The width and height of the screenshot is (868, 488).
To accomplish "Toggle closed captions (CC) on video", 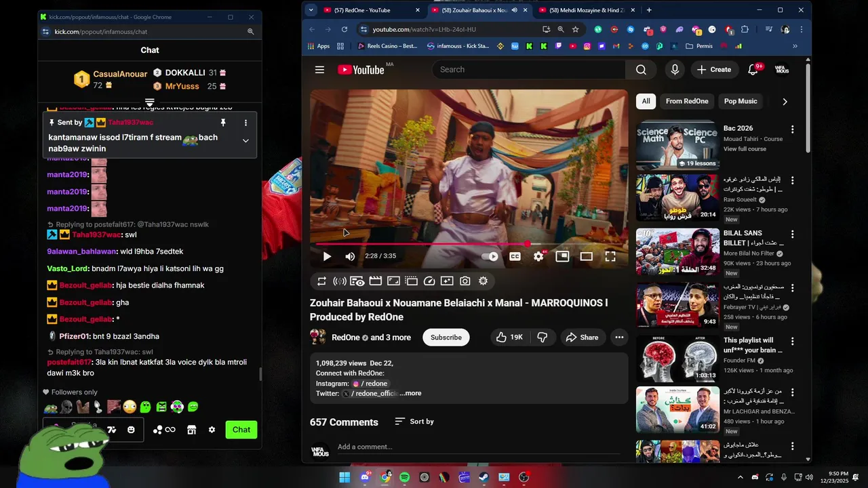I will pos(515,256).
